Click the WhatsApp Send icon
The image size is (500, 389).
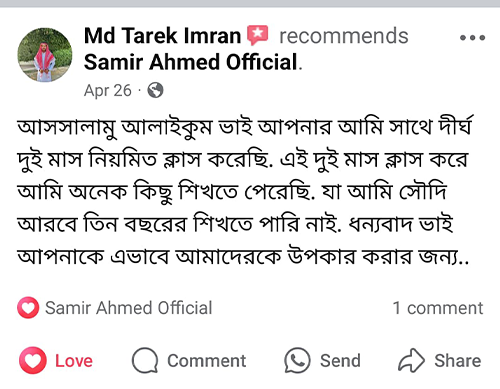[297, 360]
